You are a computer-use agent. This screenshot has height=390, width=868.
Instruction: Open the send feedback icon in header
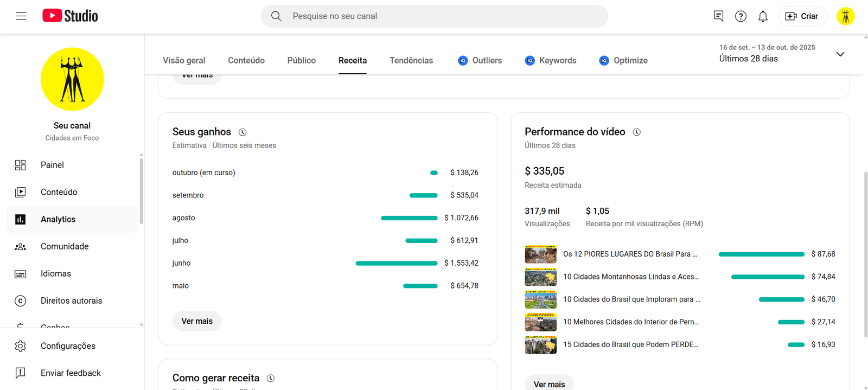[718, 16]
